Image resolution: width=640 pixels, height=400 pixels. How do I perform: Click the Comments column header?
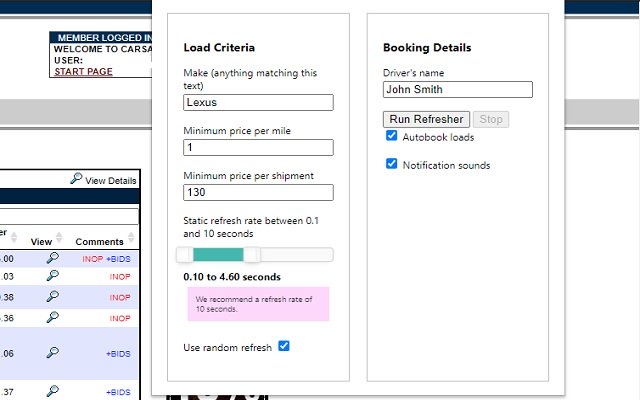click(x=99, y=242)
